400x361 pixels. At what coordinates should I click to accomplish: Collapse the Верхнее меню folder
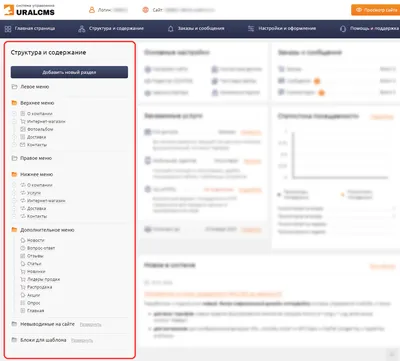click(14, 103)
